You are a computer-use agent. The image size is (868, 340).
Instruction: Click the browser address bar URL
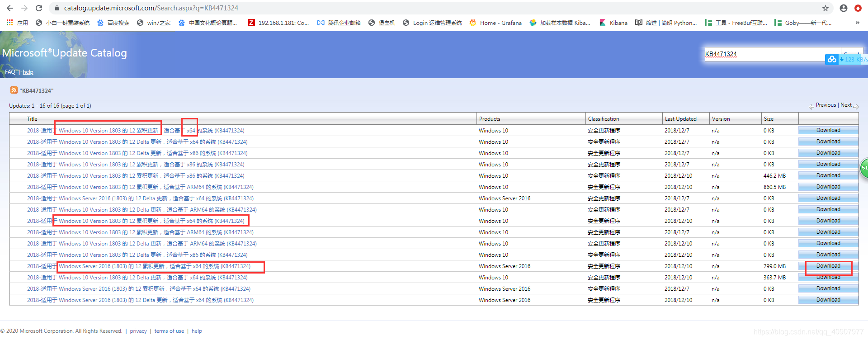click(x=151, y=8)
